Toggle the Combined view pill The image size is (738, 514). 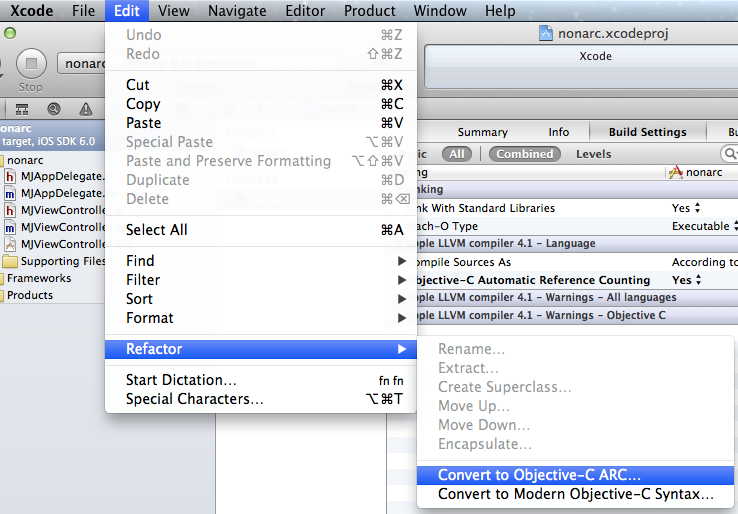(524, 154)
